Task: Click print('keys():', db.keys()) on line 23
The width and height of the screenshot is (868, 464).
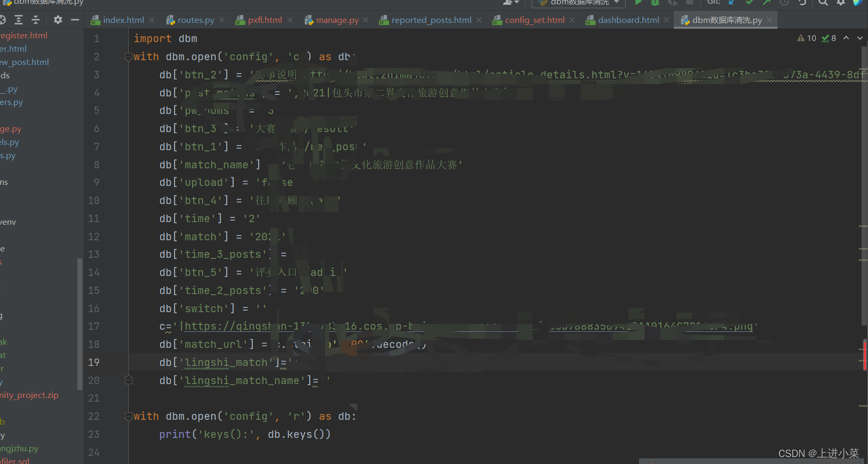Action: pyautogui.click(x=245, y=434)
